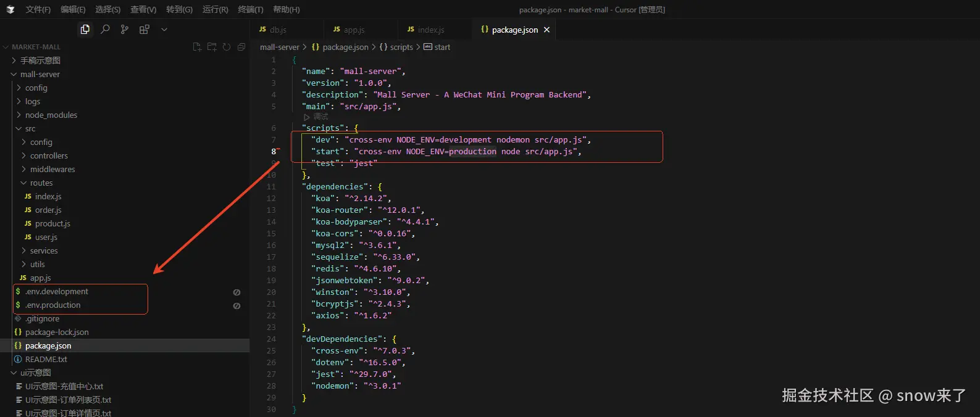Image resolution: width=980 pixels, height=417 pixels.
Task: Click the "dependencies" key on line 11
Action: [x=335, y=187]
